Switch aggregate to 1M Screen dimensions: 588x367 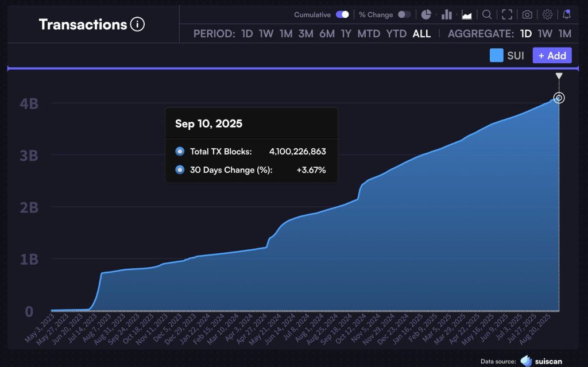pyautogui.click(x=565, y=33)
